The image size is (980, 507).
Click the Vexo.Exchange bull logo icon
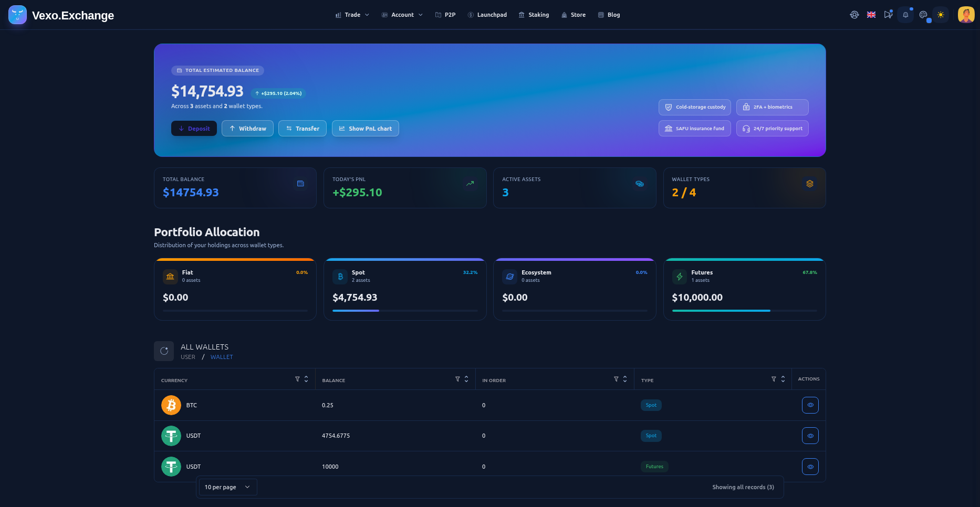click(x=17, y=15)
